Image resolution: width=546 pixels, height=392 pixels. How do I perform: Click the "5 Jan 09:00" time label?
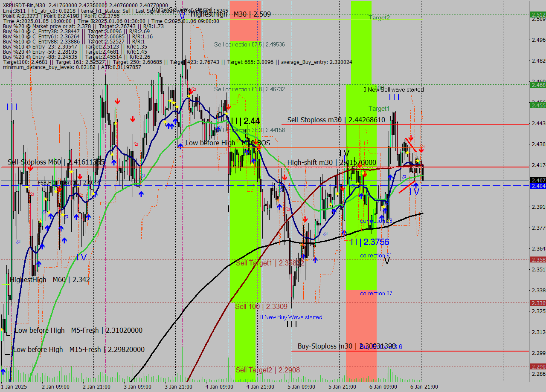coord(301,386)
